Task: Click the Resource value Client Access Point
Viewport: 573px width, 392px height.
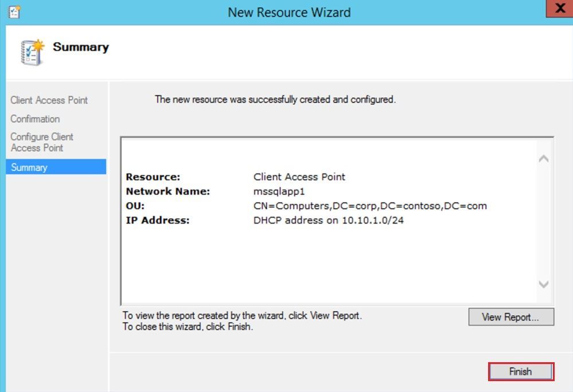Action: (x=299, y=177)
